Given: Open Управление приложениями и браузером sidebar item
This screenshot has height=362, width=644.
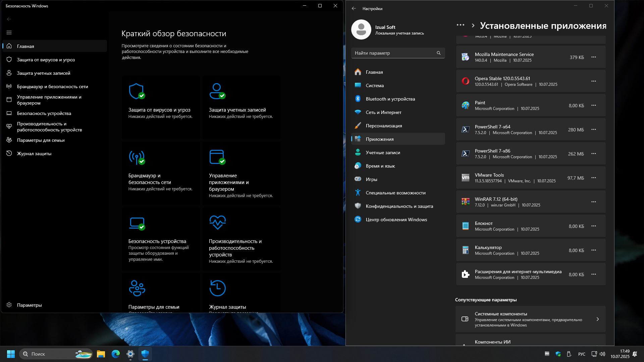Looking at the screenshot, I should [55, 100].
